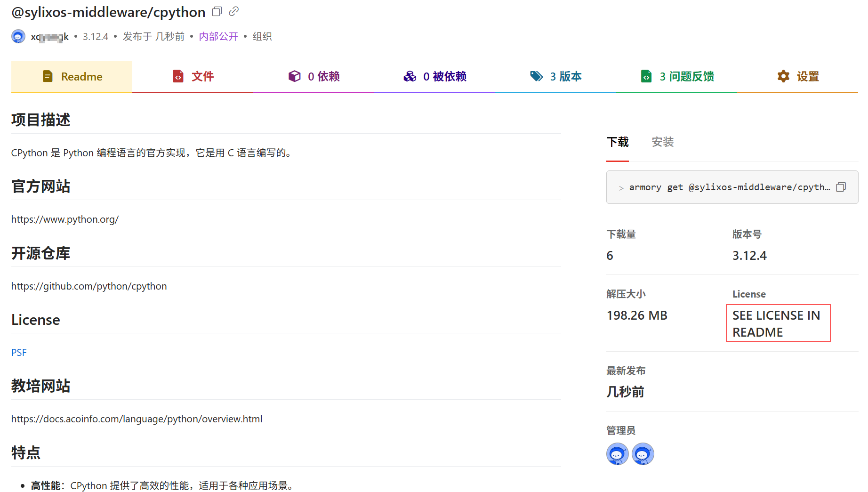Viewport: 868px width, 492px height.
Task: Open the 0 依赖 tab
Action: [313, 76]
